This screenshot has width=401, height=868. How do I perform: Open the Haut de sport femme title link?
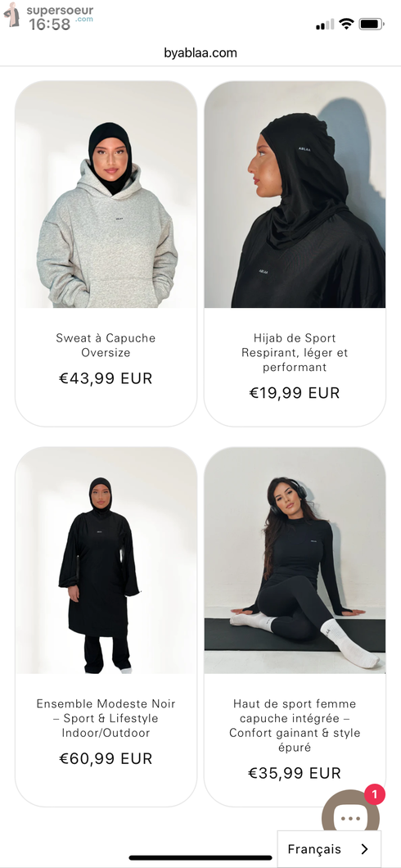coord(295,726)
